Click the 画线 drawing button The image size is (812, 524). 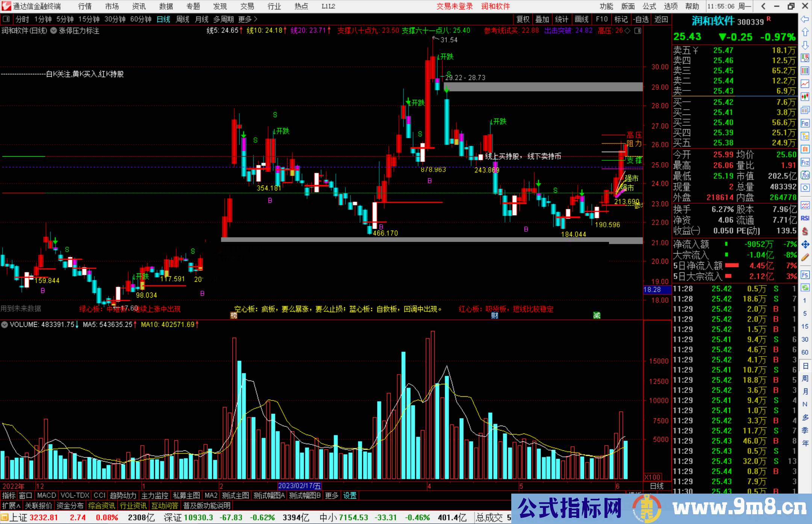pyautogui.click(x=582, y=19)
